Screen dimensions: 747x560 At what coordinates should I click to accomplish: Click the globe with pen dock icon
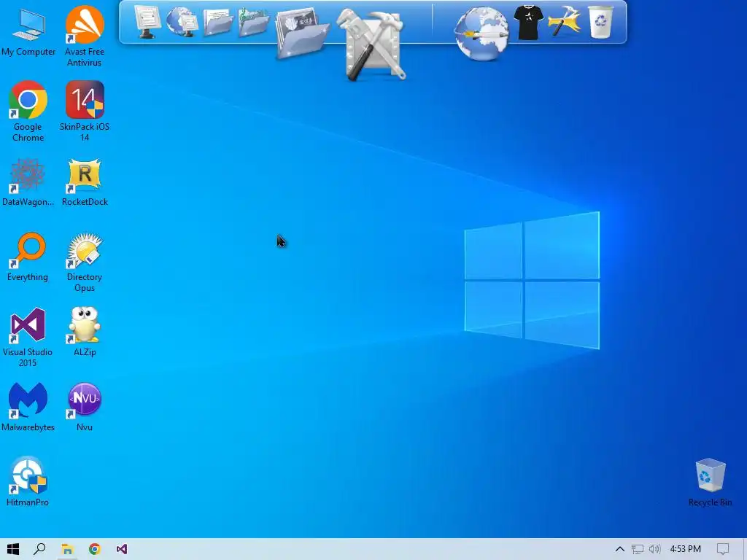[481, 34]
